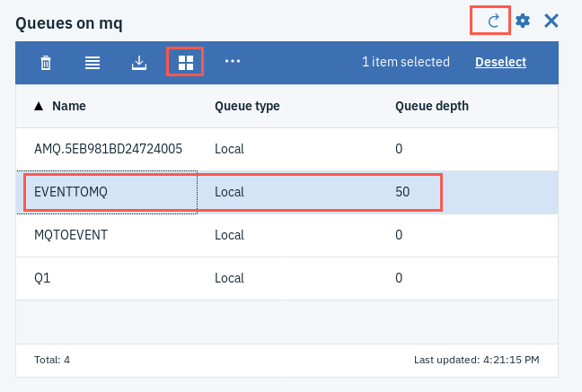The height and width of the screenshot is (392, 582).
Task: Open widget settings gear
Action: 523,21
